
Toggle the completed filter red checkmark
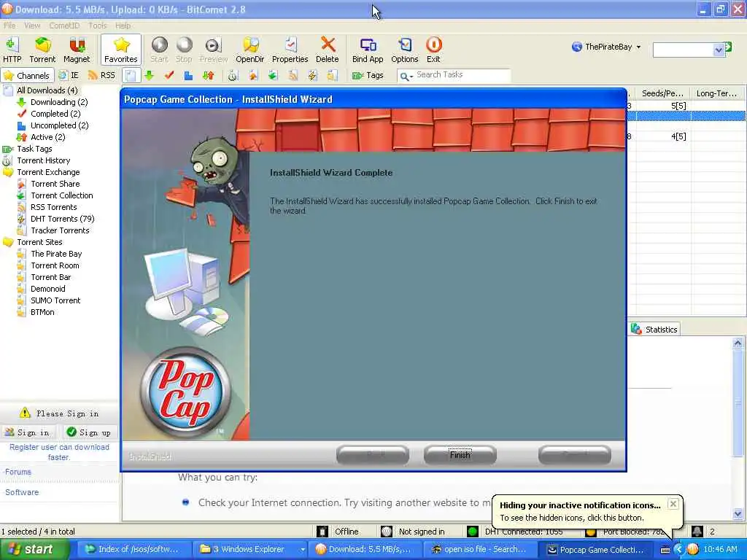pyautogui.click(x=169, y=75)
